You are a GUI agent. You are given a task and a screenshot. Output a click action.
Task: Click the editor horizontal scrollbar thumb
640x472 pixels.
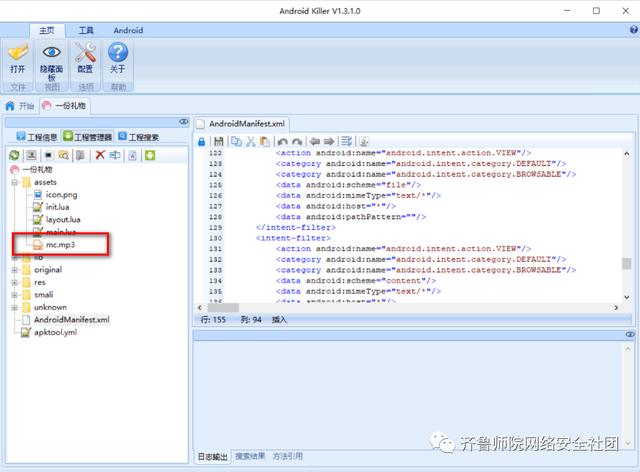[x=224, y=307]
